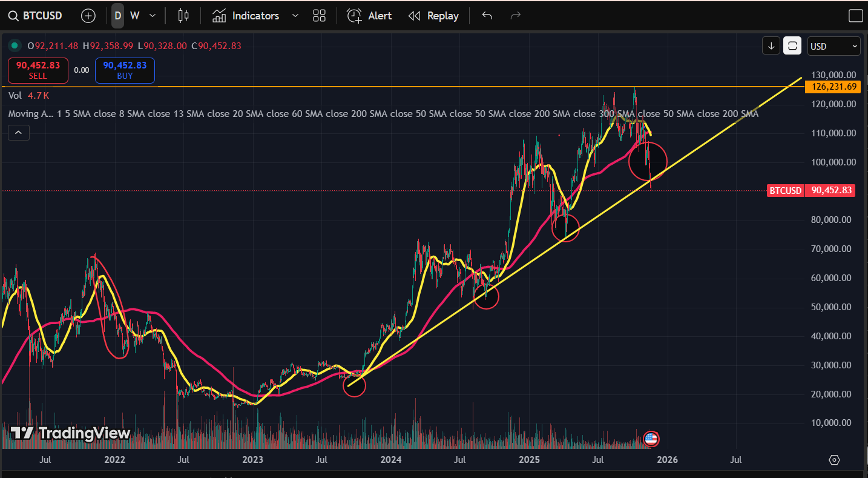Undo the last chart action
Image resolution: width=868 pixels, height=478 pixels.
point(487,16)
